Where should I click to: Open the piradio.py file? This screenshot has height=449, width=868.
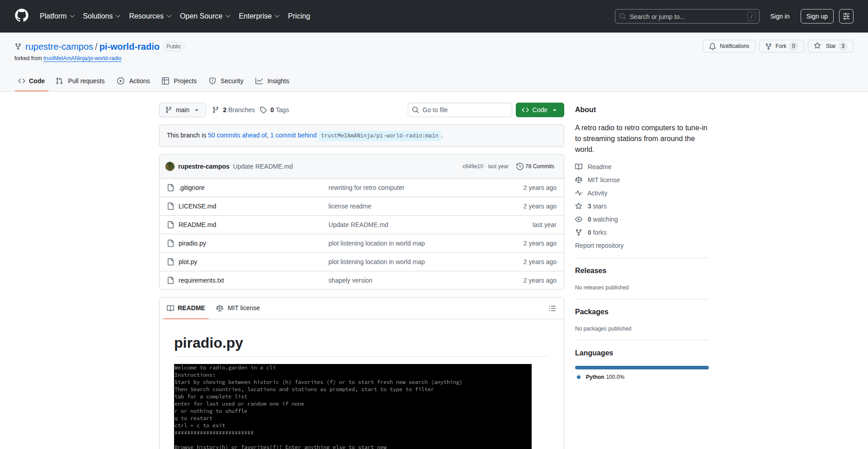[192, 243]
